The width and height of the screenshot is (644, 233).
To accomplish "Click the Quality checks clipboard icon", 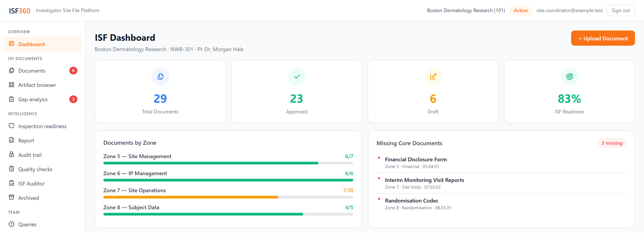I will pyautogui.click(x=11, y=169).
